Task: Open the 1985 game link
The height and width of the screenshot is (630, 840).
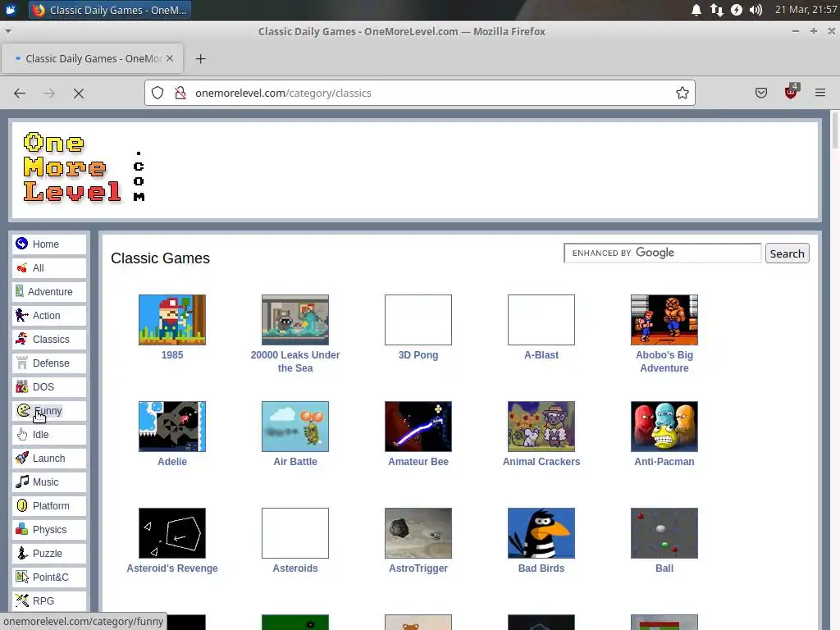Action: click(x=172, y=354)
